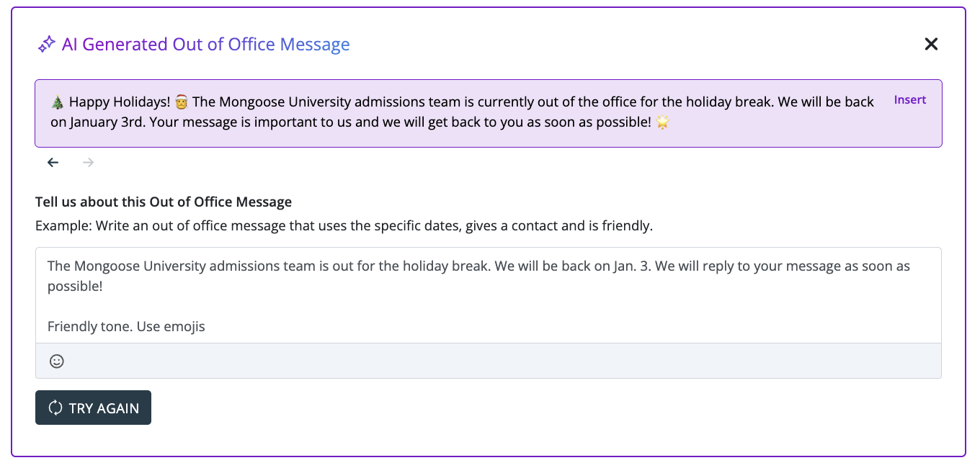Click the Example prompt hint text
980x468 pixels.
point(344,225)
